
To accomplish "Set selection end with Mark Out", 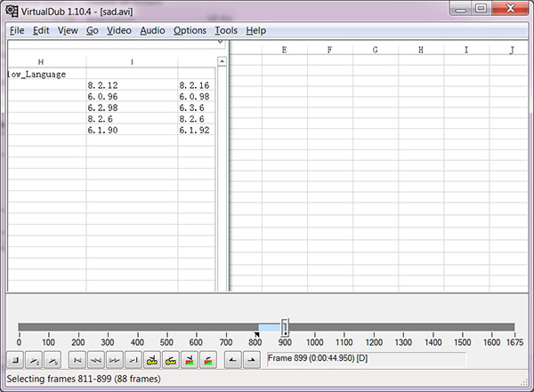I will pos(251,360).
